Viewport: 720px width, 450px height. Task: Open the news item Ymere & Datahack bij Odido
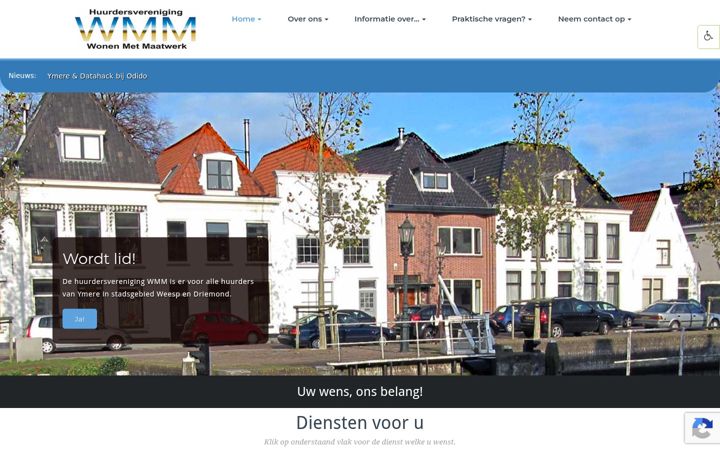(97, 76)
